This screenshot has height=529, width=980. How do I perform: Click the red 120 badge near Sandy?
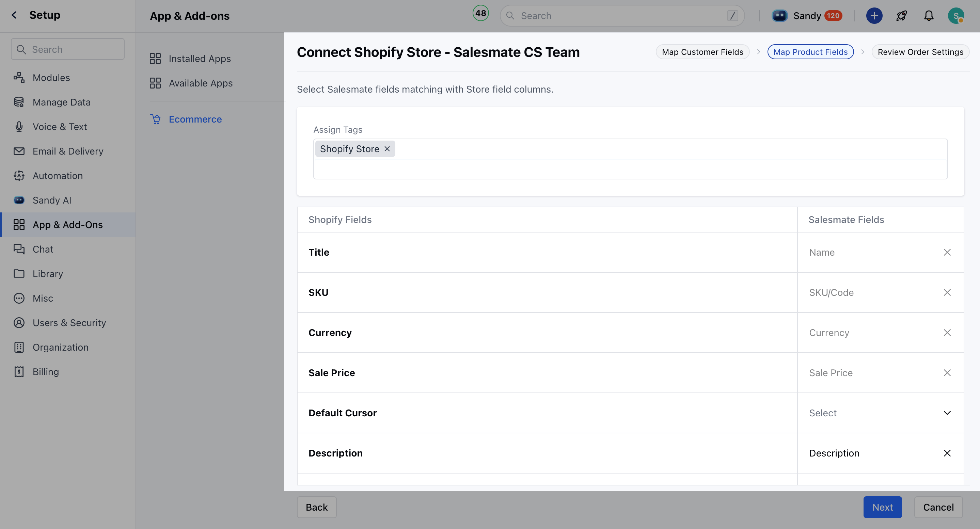pos(833,16)
